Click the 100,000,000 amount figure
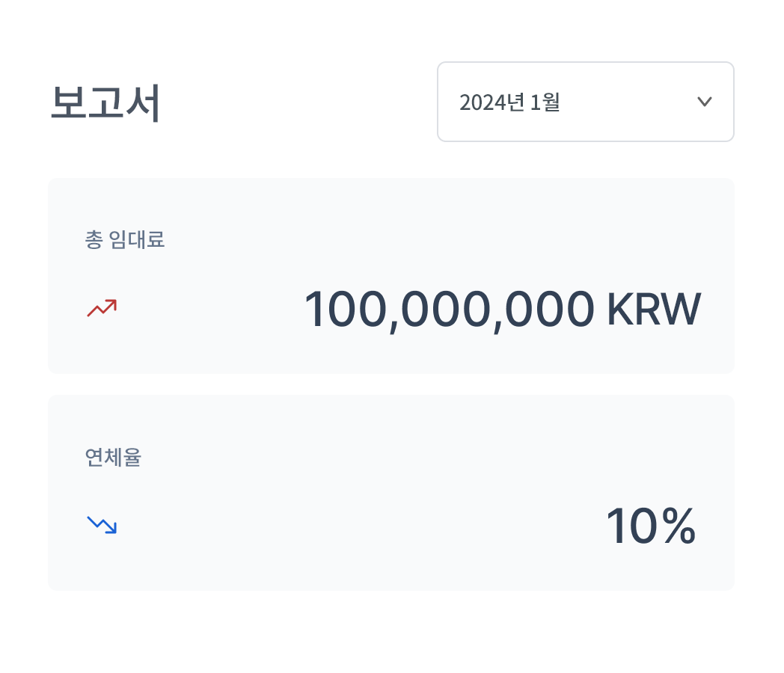This screenshot has height=673, width=784. [449, 310]
